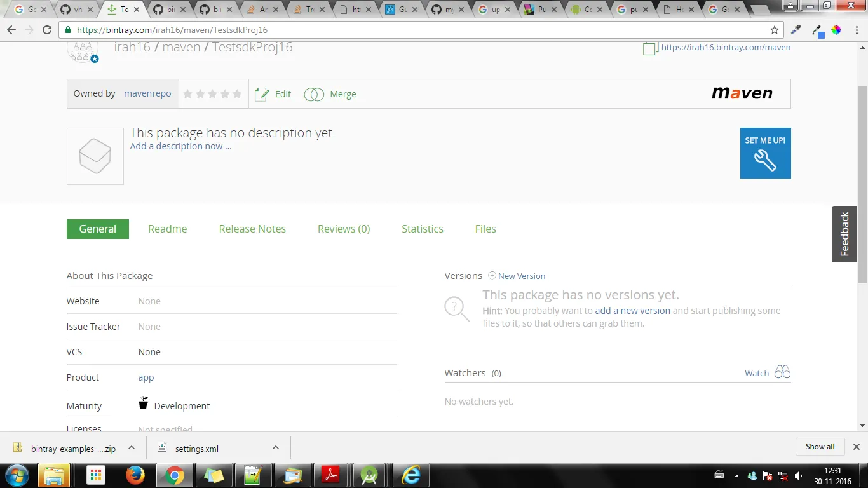Bookmark this page with the star
868x488 pixels.
(x=775, y=30)
